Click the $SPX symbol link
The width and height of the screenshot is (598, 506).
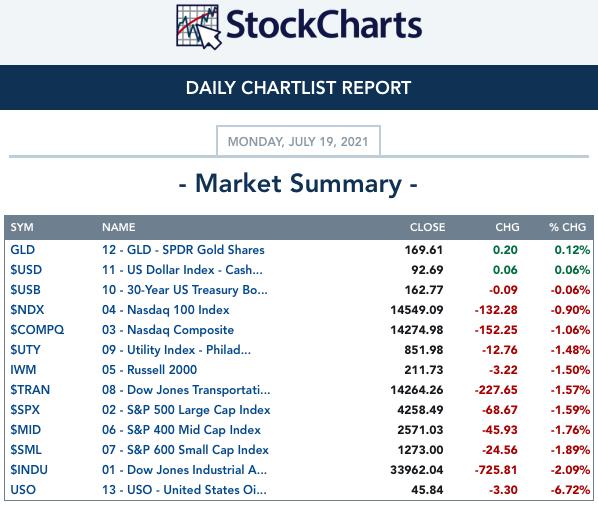(x=25, y=410)
